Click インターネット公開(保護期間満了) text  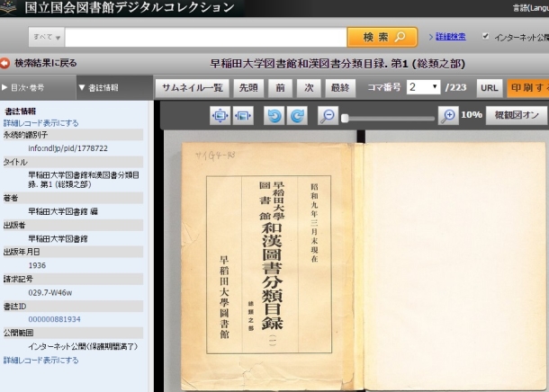(x=84, y=346)
